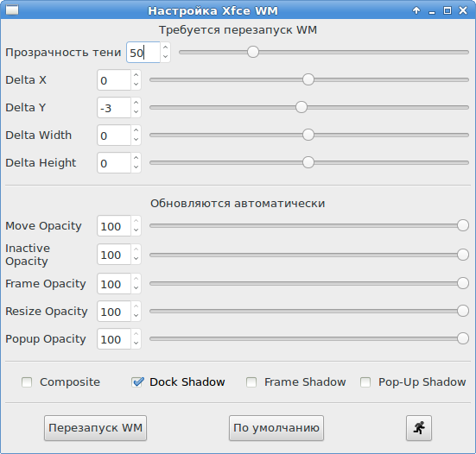
Task: Enable the Composite checkbox
Action: [x=27, y=382]
